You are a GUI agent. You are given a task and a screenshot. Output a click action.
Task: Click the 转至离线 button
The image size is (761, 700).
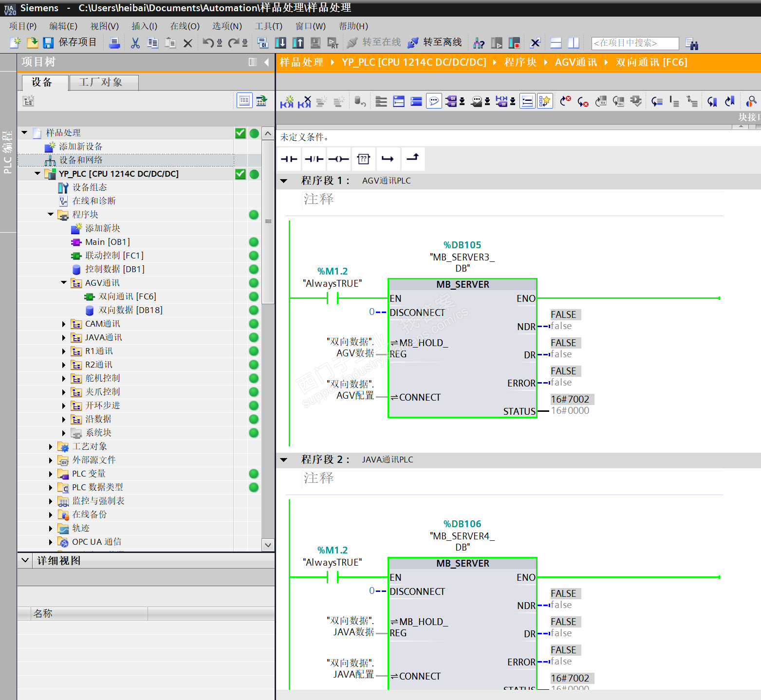435,43
